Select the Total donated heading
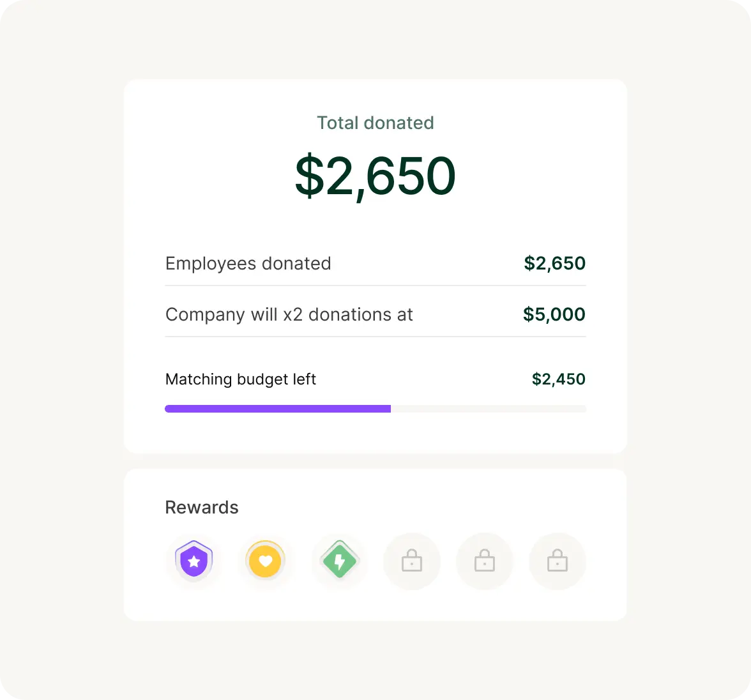The width and height of the screenshot is (751, 700). tap(375, 123)
